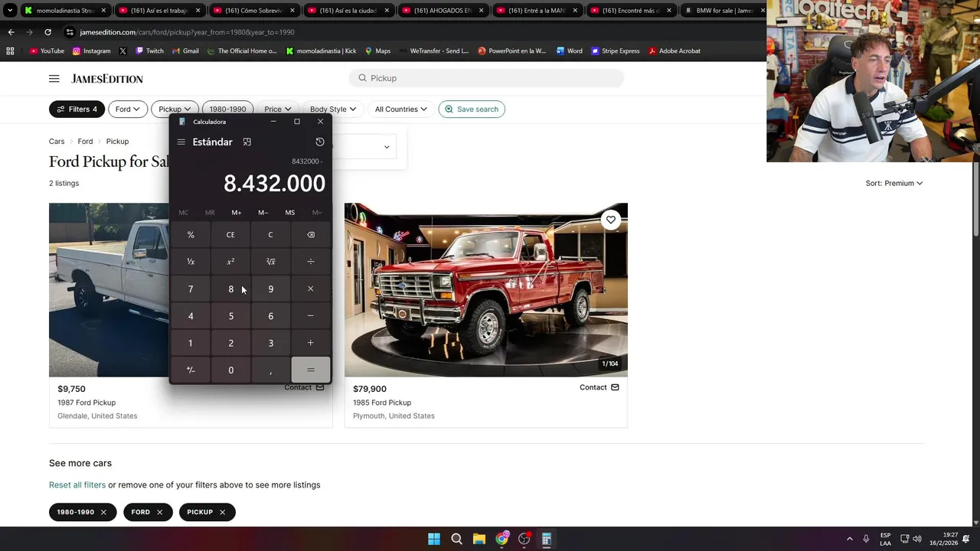
Task: Open Chrome from the taskbar
Action: click(501, 539)
